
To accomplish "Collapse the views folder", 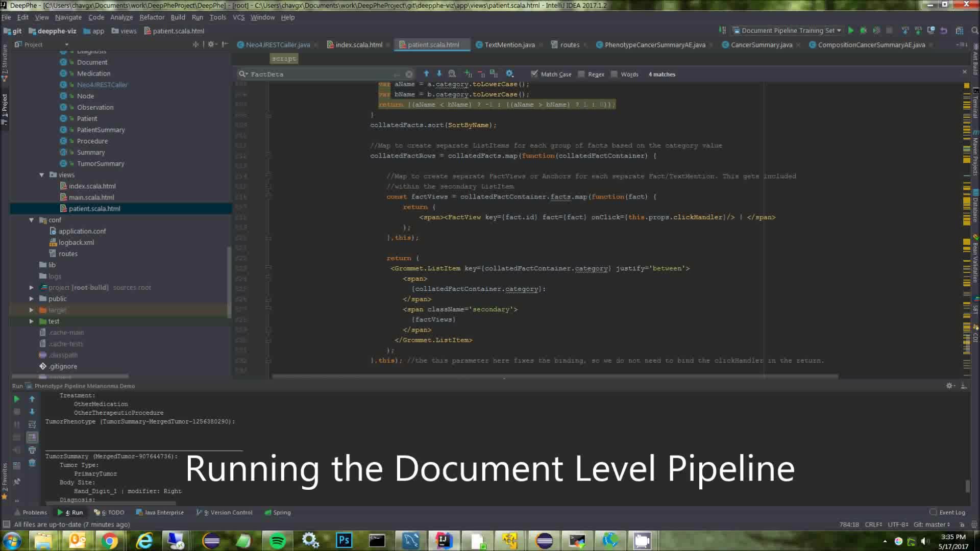I will [x=42, y=175].
